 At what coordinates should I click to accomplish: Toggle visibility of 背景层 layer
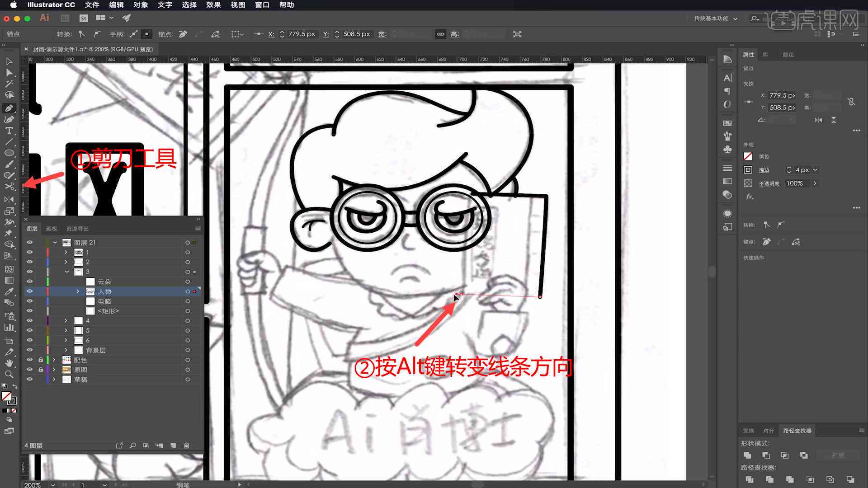pyautogui.click(x=28, y=350)
